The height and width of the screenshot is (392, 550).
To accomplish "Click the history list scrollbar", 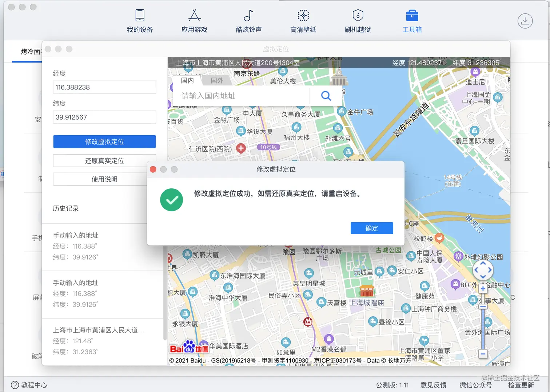I will click(x=165, y=293).
